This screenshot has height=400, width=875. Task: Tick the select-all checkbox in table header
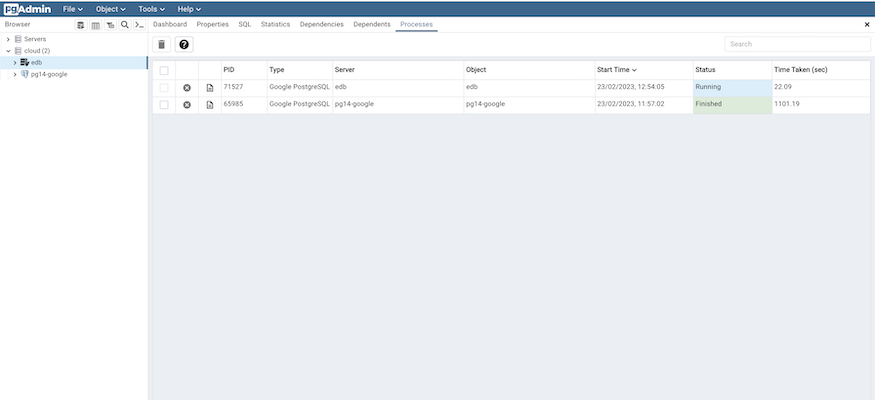point(164,71)
